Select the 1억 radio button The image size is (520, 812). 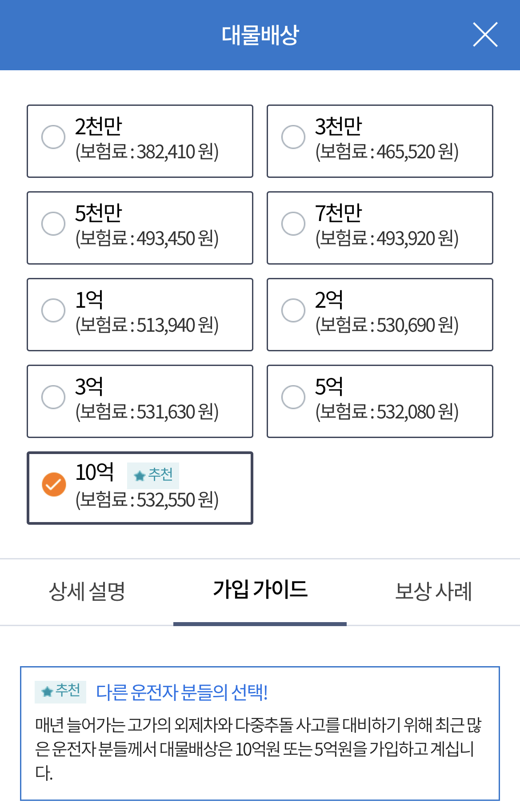point(53,310)
